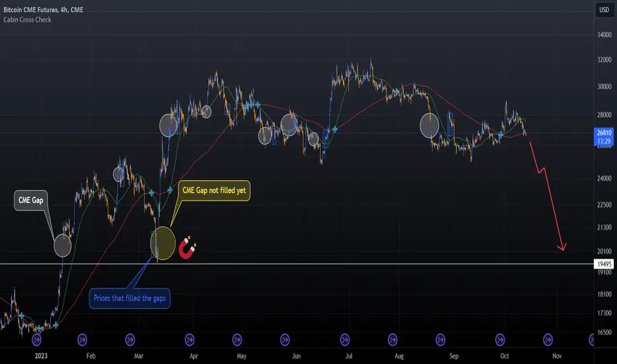Select the yellow ellipse drawing
Viewport: 617px width, 364px height.
(163, 243)
